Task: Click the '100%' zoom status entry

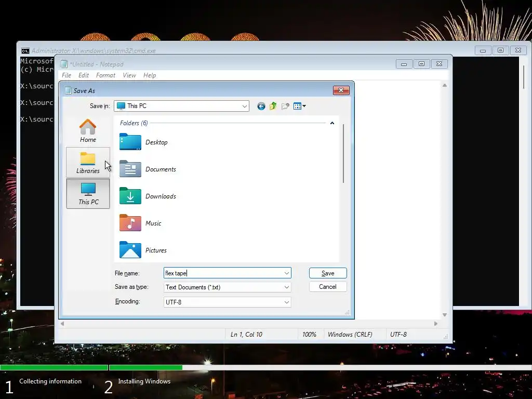Action: click(309, 335)
